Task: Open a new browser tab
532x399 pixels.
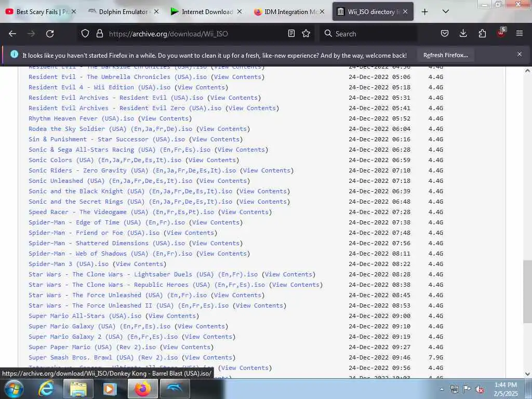Action: click(x=424, y=12)
